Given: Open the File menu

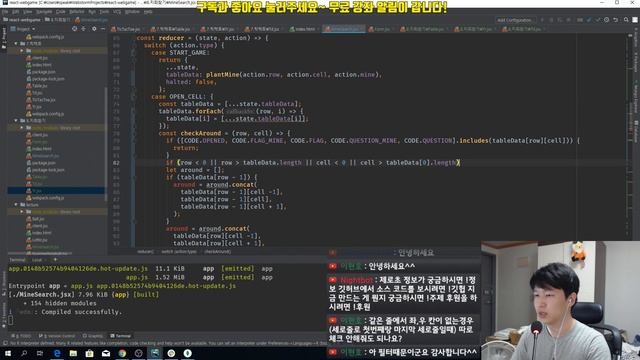Looking at the screenshot, I should (5, 12).
